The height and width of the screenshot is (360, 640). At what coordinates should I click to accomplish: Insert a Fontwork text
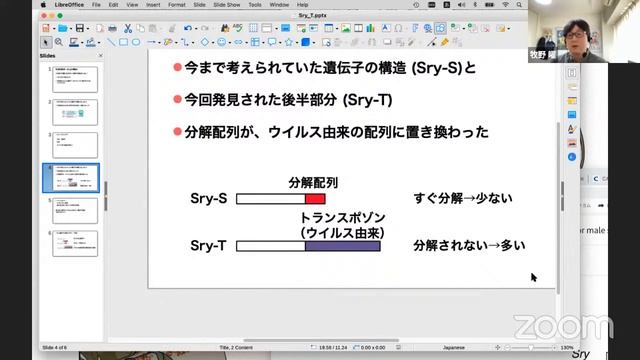pyautogui.click(x=415, y=28)
